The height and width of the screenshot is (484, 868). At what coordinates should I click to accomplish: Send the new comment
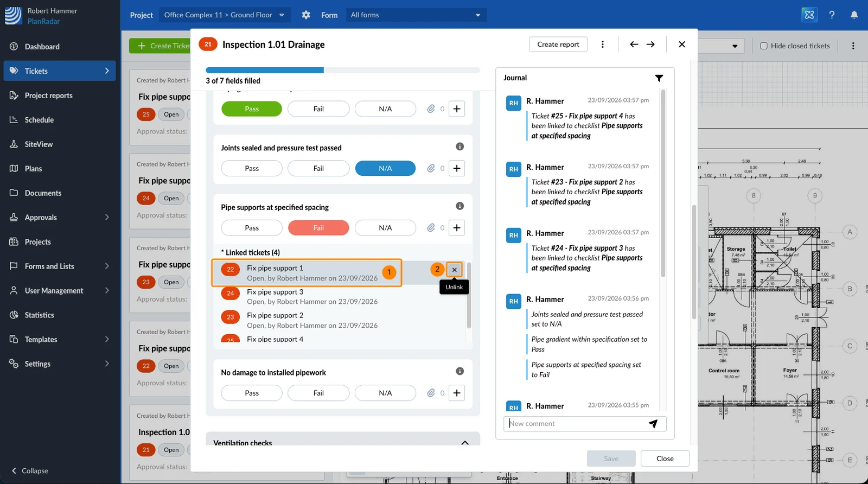(x=653, y=424)
